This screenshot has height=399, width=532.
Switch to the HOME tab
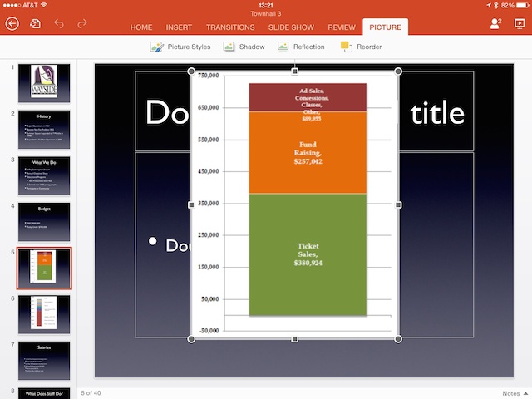click(141, 27)
